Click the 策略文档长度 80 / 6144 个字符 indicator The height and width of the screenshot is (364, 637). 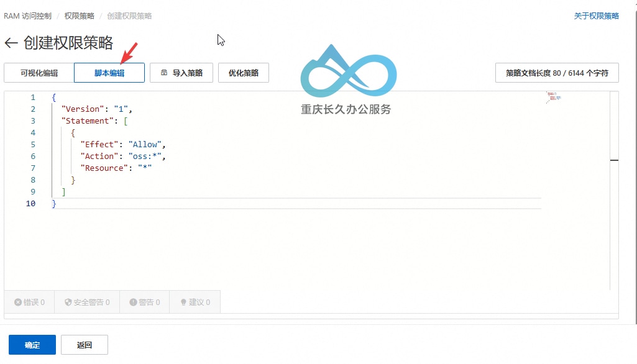557,73
